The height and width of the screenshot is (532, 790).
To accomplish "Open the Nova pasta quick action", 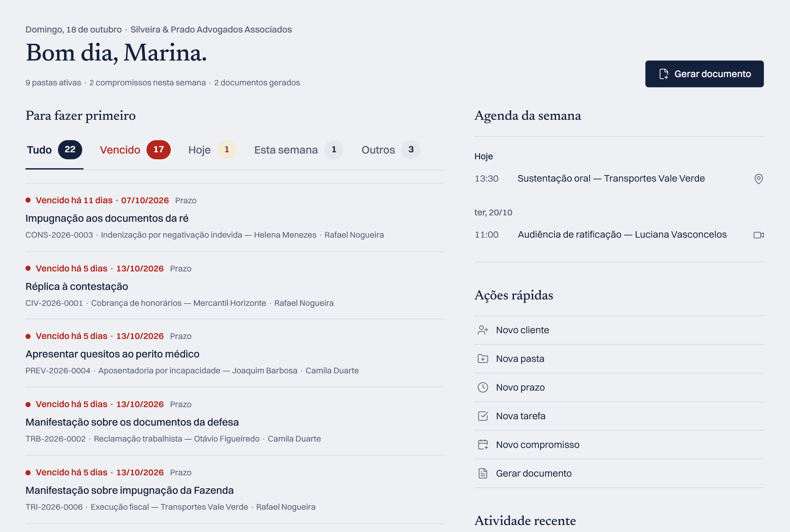I will tap(619, 359).
